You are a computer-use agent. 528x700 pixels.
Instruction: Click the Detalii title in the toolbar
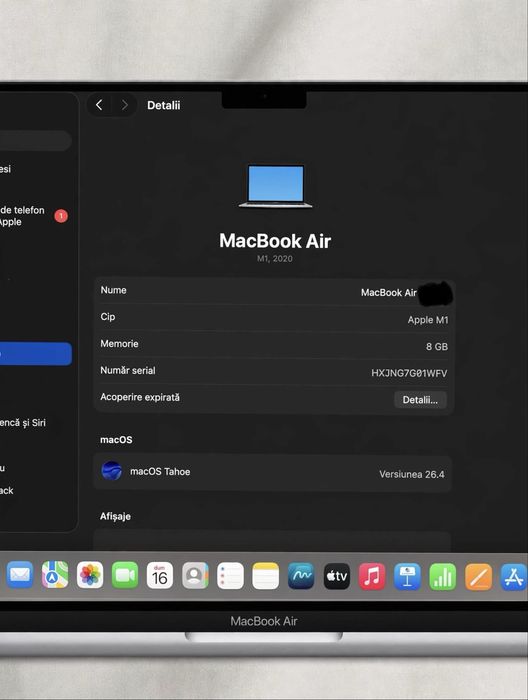click(164, 105)
